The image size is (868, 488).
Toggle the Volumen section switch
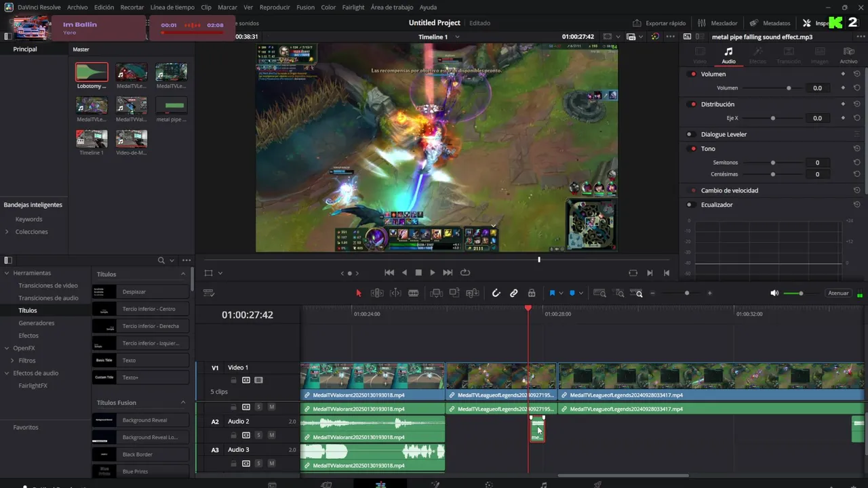[692, 74]
